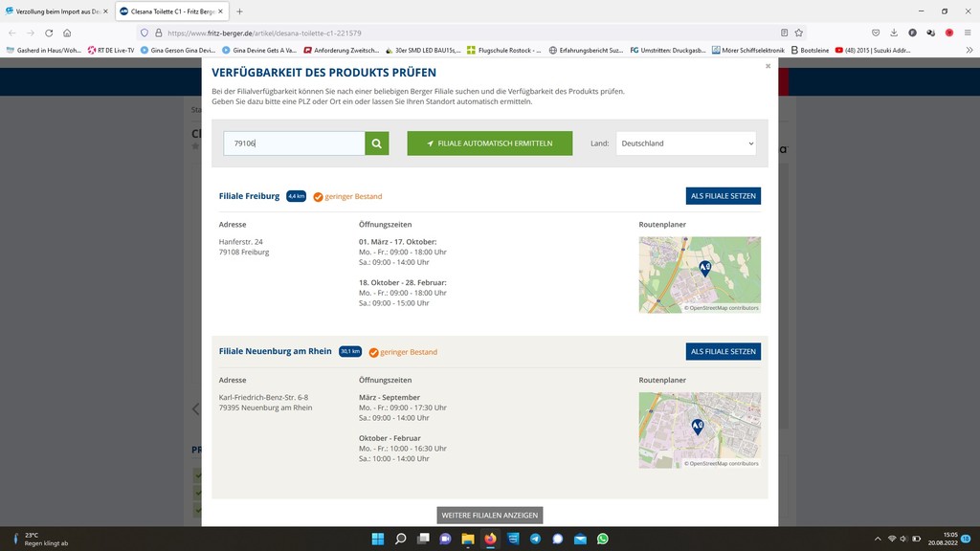Screen dimensions: 980x551
Task: Open Mail app from taskbar
Action: [x=580, y=539]
